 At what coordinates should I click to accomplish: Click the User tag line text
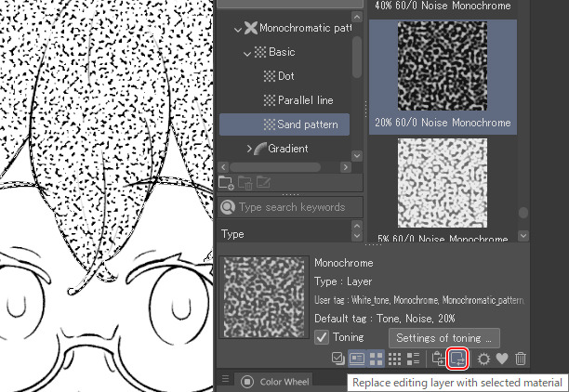pos(419,300)
